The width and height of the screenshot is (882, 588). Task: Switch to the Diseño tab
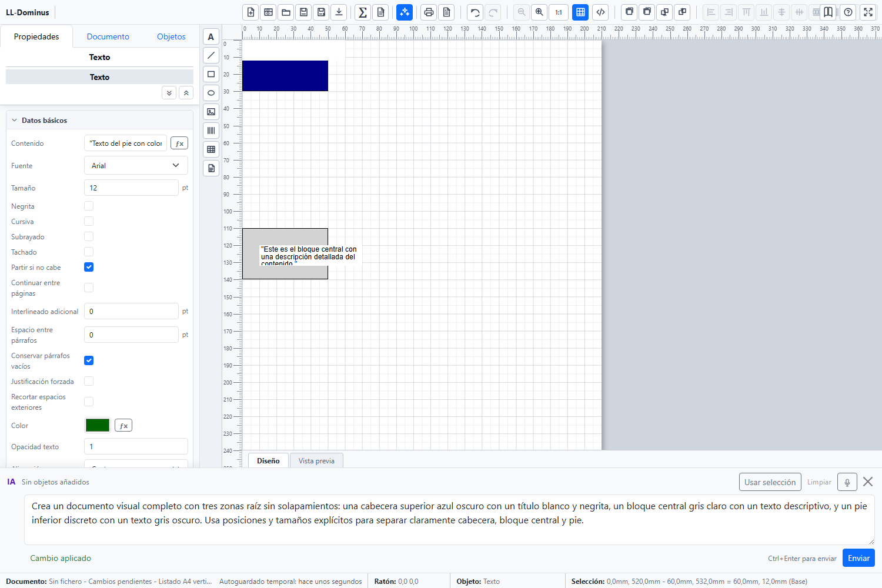pos(268,460)
